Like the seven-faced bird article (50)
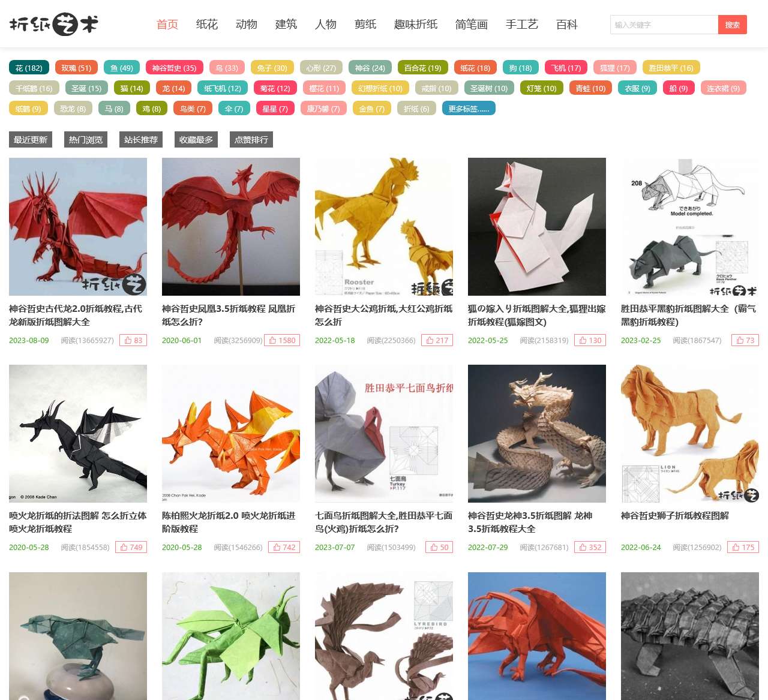Viewport: 768px width, 700px height. [439, 547]
